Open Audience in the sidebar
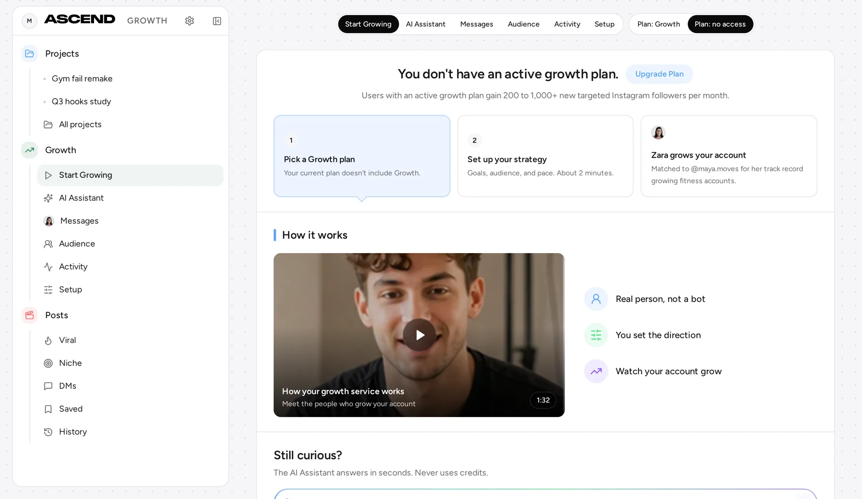Screen dimensions: 868x499 130,244
